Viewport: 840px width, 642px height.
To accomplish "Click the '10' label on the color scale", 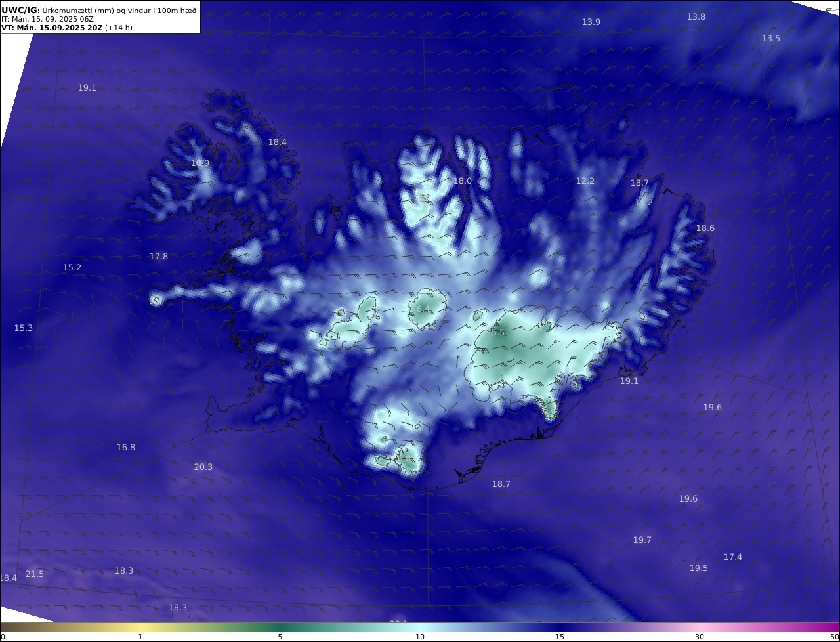I will point(420,637).
